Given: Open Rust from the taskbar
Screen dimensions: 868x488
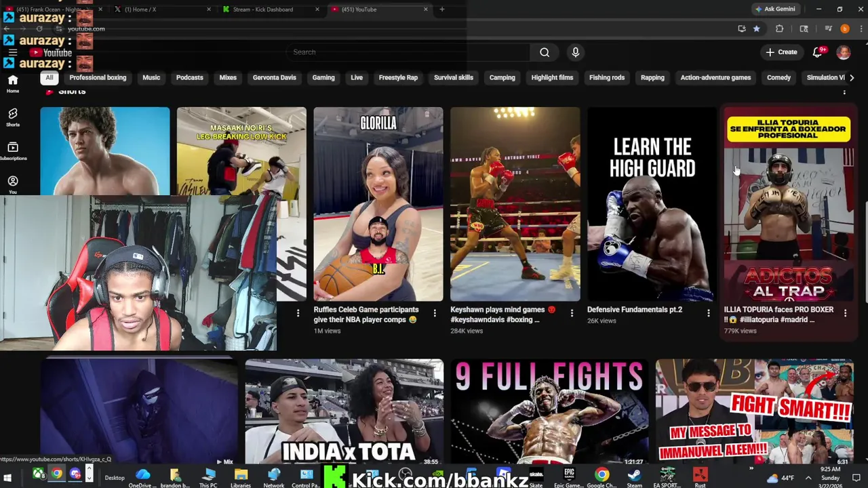Looking at the screenshot, I should click(x=700, y=477).
